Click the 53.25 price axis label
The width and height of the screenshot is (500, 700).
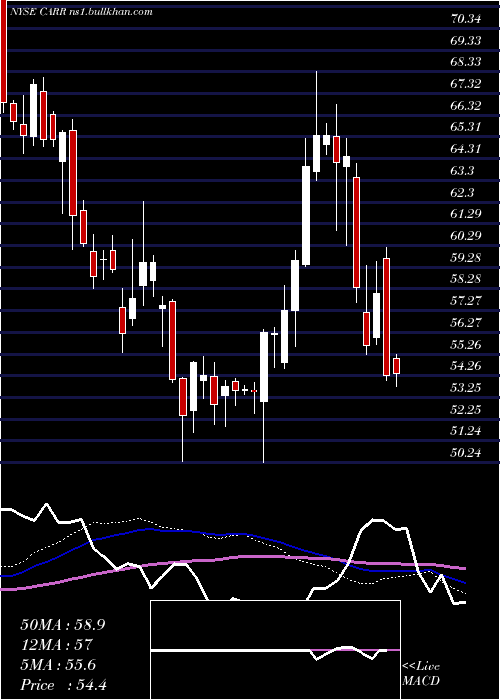[x=466, y=387]
